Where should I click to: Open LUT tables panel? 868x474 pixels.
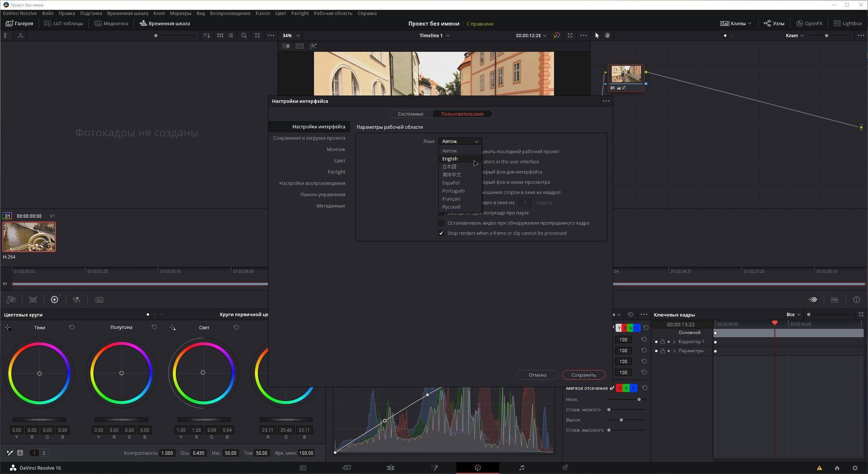click(63, 23)
